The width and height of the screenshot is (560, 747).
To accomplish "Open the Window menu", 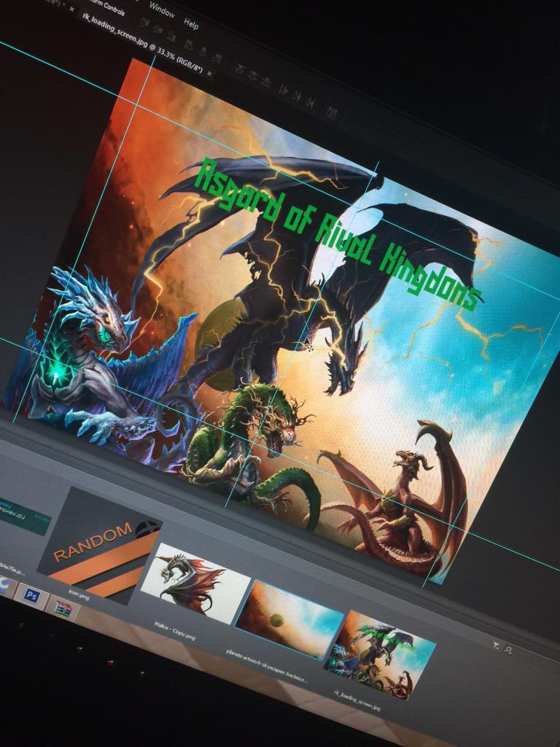I will coord(163,10).
